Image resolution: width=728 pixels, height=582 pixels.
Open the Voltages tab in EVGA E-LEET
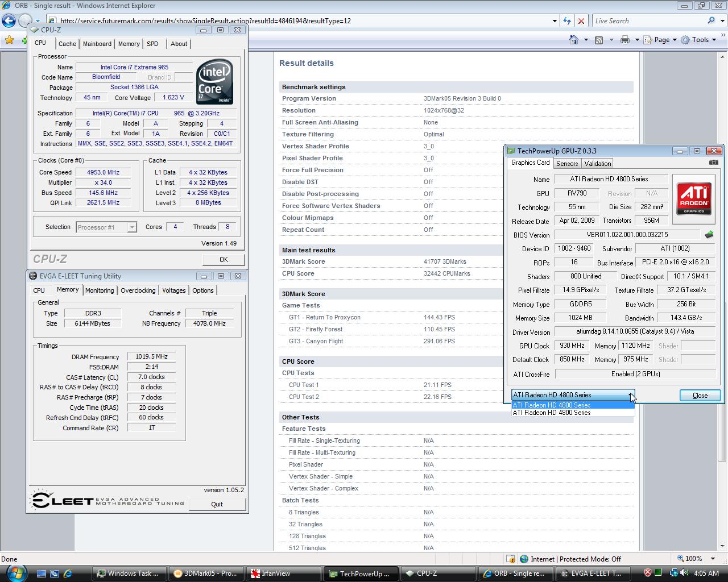pos(174,290)
